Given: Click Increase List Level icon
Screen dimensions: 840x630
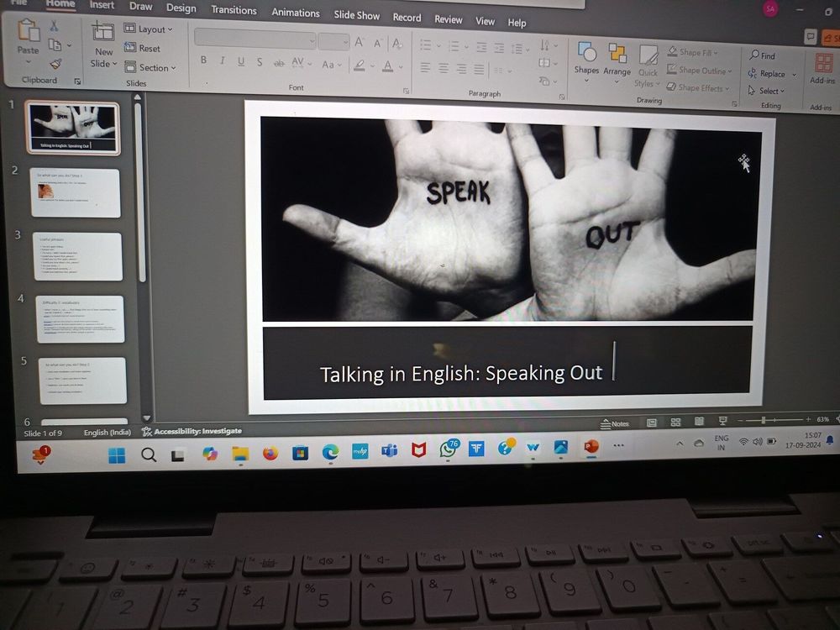Looking at the screenshot, I should 499,48.
